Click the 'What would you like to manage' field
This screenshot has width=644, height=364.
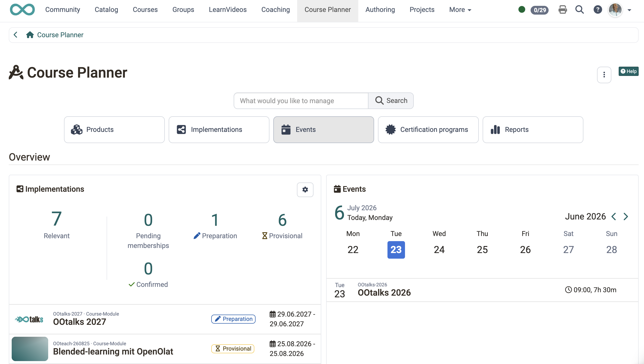(301, 101)
